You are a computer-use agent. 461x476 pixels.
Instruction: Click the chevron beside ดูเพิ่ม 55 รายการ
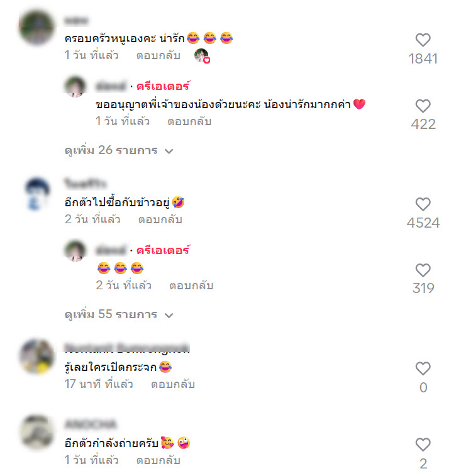pos(169,316)
